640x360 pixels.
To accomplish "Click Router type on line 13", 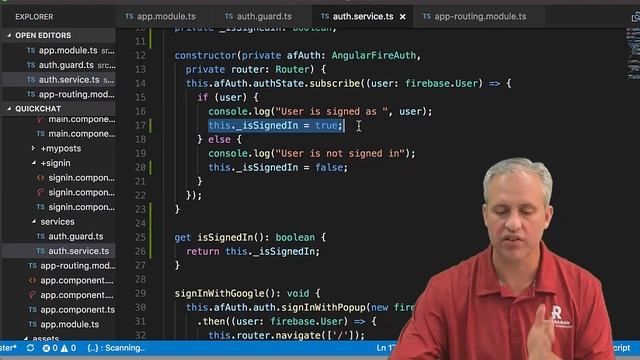I will (292, 69).
